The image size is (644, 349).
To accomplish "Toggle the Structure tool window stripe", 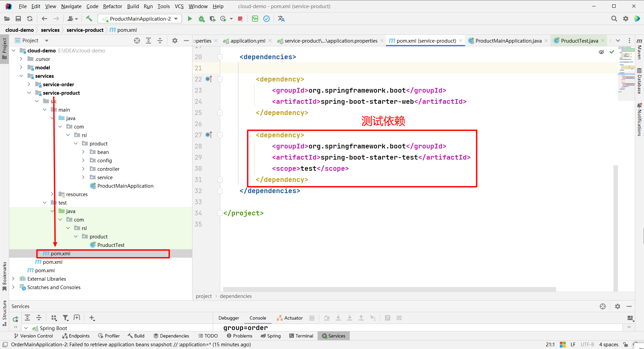I will (x=4, y=313).
